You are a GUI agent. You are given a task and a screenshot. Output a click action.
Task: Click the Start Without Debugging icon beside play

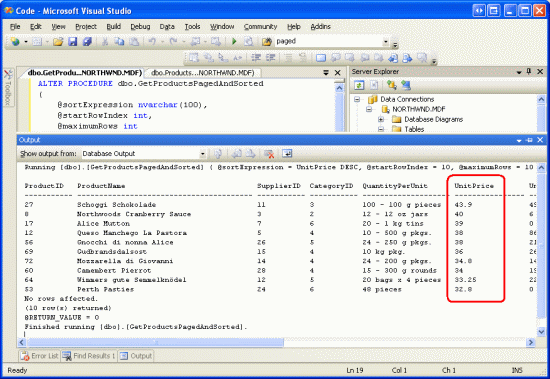248,41
